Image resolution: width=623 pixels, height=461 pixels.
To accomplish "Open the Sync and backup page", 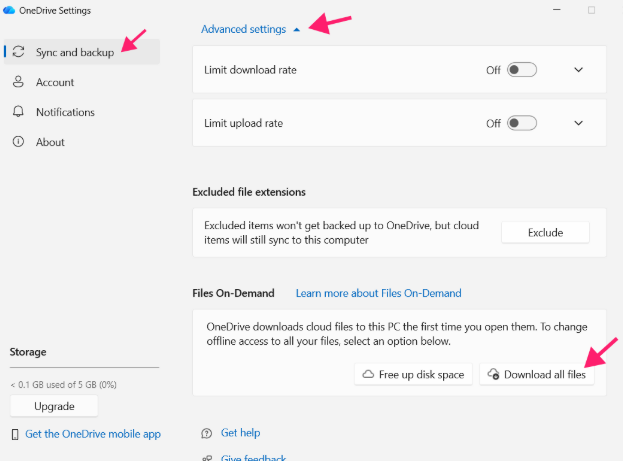I will 82,52.
